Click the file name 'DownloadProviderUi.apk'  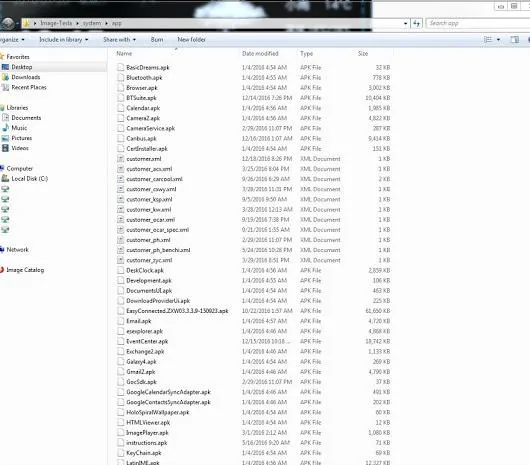coord(158,301)
